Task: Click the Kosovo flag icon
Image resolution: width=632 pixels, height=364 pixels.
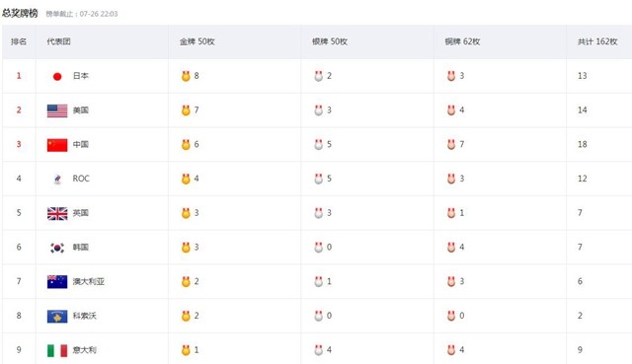Action: click(x=57, y=316)
